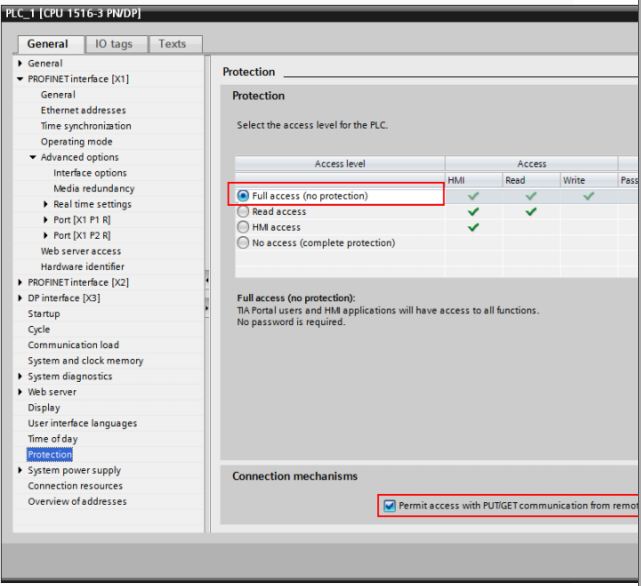
Task: Choose the HMI access level option
Action: coord(243,227)
